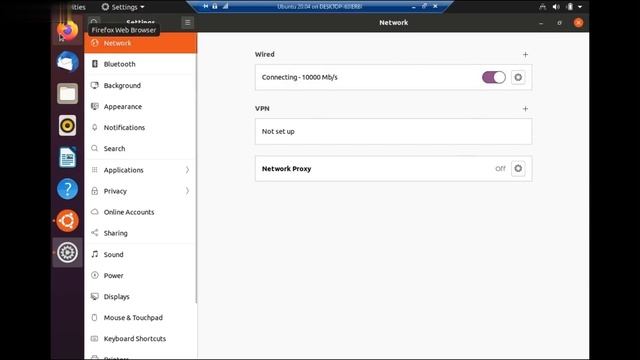The image size is (640, 360).
Task: Expand the Privacy settings section
Action: tap(140, 191)
